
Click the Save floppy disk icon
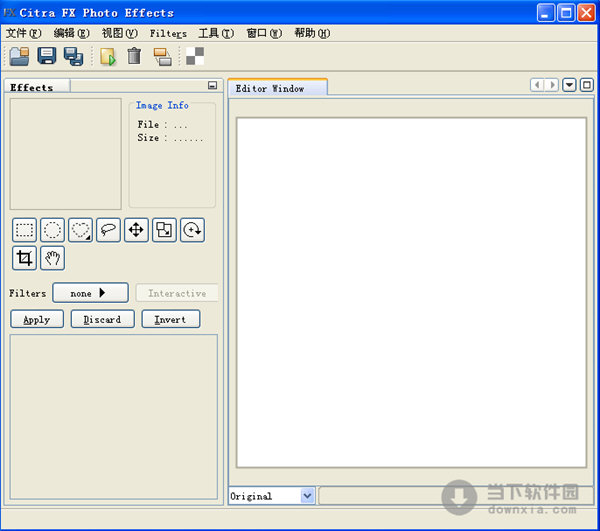(x=47, y=56)
